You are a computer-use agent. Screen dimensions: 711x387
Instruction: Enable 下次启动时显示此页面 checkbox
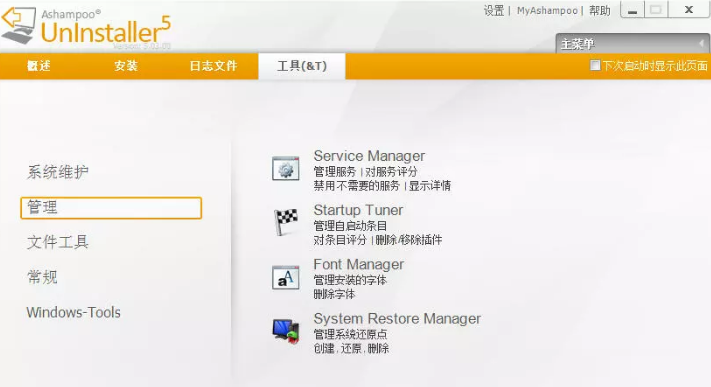point(594,65)
